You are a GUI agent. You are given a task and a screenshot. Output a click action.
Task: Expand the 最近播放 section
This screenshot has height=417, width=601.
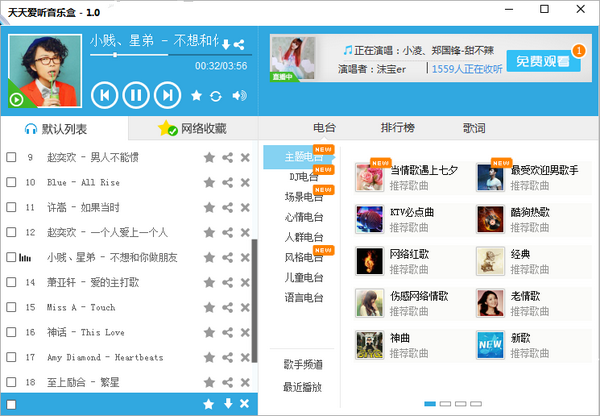[x=303, y=386]
